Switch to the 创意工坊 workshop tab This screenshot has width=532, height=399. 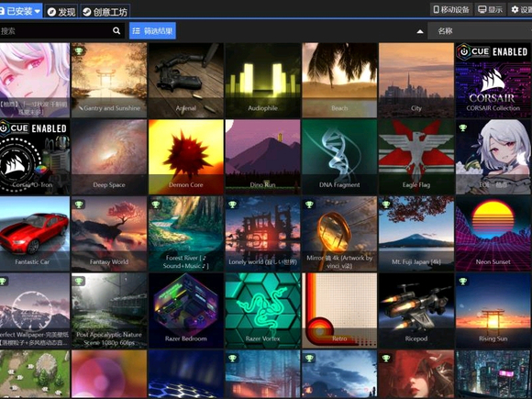105,12
